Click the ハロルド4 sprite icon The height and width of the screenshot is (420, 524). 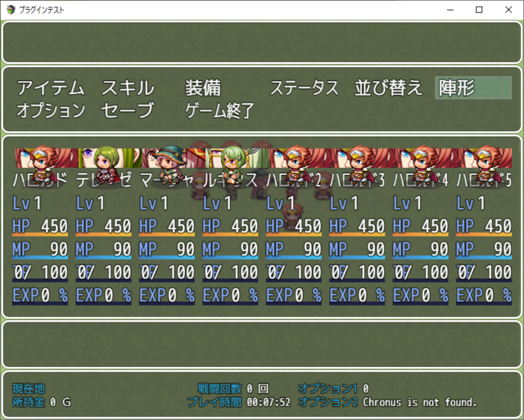tap(423, 165)
